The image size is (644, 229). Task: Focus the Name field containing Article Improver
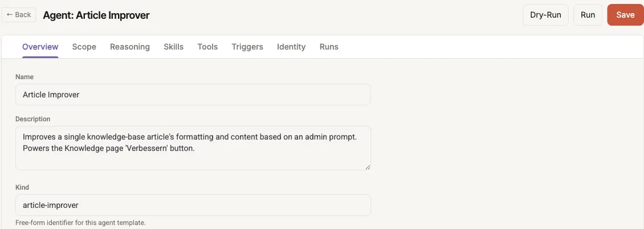pos(193,95)
